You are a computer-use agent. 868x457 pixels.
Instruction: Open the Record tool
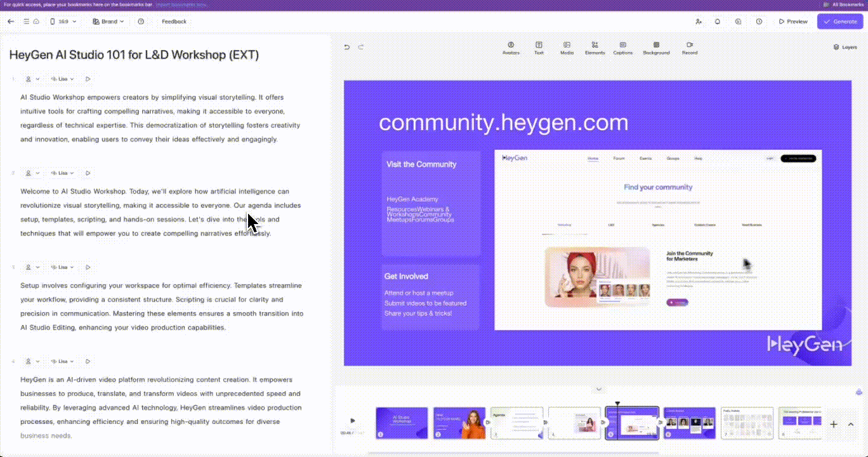[690, 48]
